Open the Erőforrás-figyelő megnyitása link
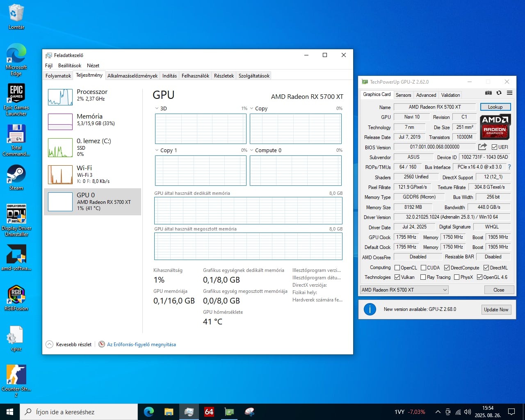This screenshot has height=420, width=525. (x=142, y=345)
